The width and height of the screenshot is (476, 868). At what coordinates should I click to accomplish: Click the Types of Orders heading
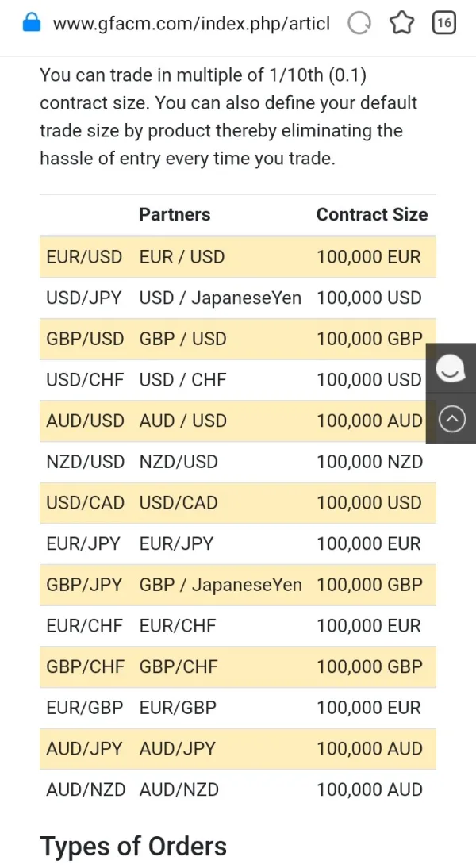(133, 846)
